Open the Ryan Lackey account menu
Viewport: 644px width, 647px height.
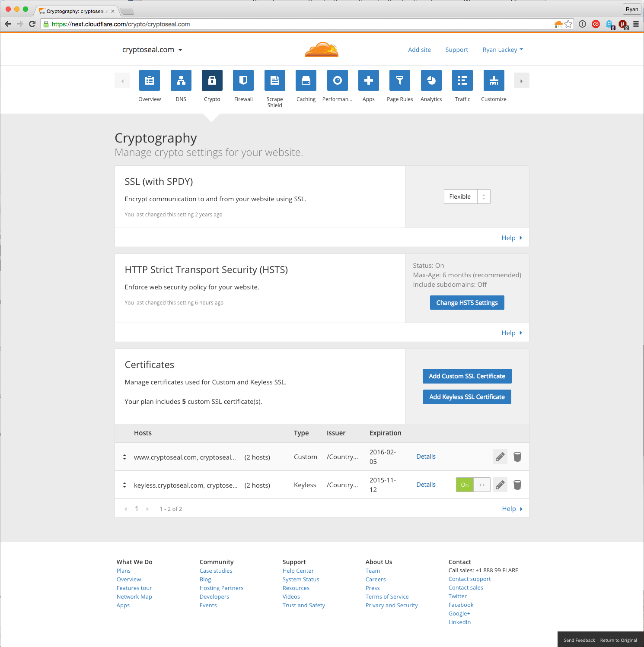[502, 49]
